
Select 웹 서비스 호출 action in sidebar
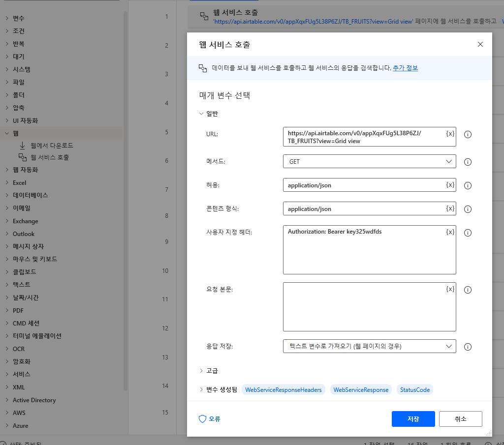(x=50, y=157)
